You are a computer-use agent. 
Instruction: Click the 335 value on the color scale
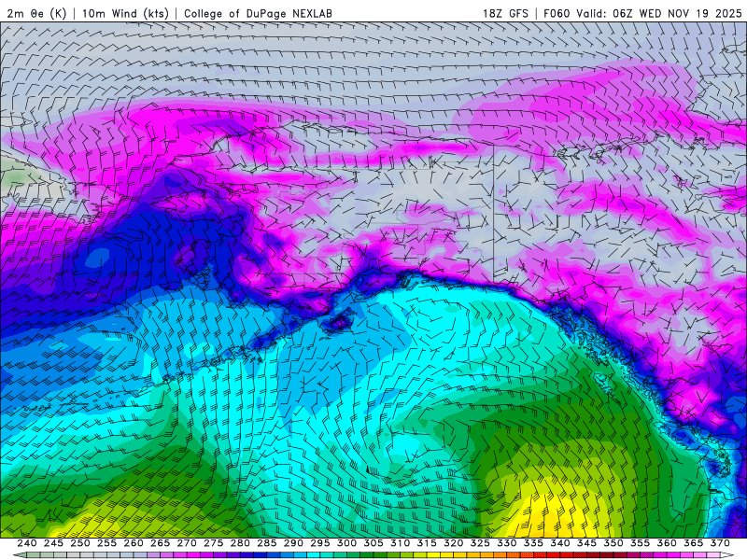[x=533, y=543]
